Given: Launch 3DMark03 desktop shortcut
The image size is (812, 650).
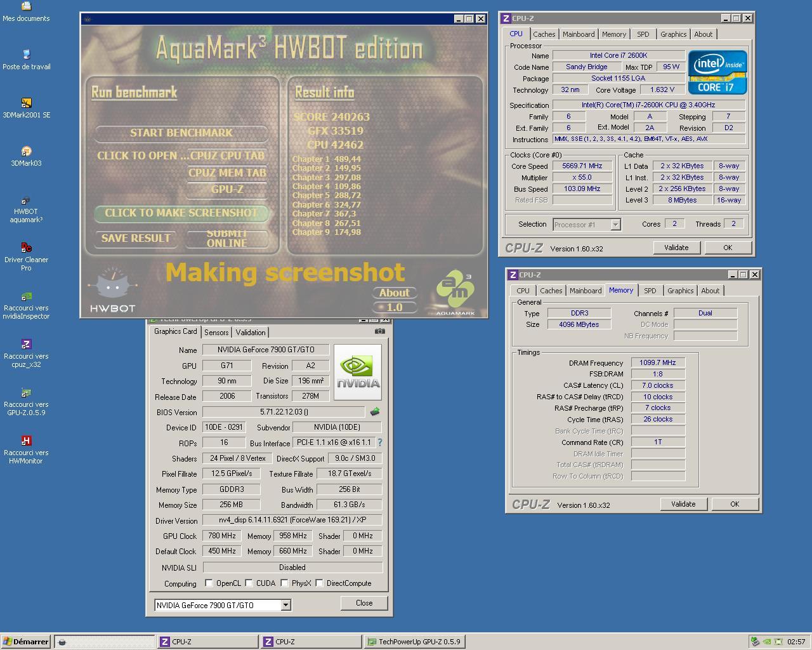Looking at the screenshot, I should 26,156.
